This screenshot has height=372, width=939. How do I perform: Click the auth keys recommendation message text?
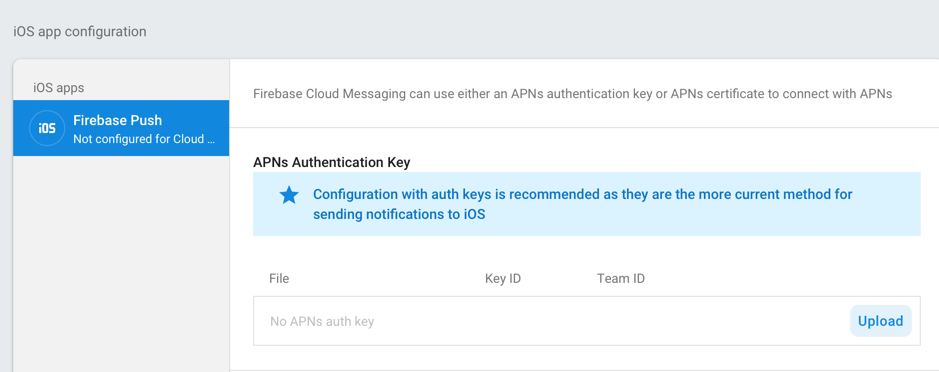583,204
